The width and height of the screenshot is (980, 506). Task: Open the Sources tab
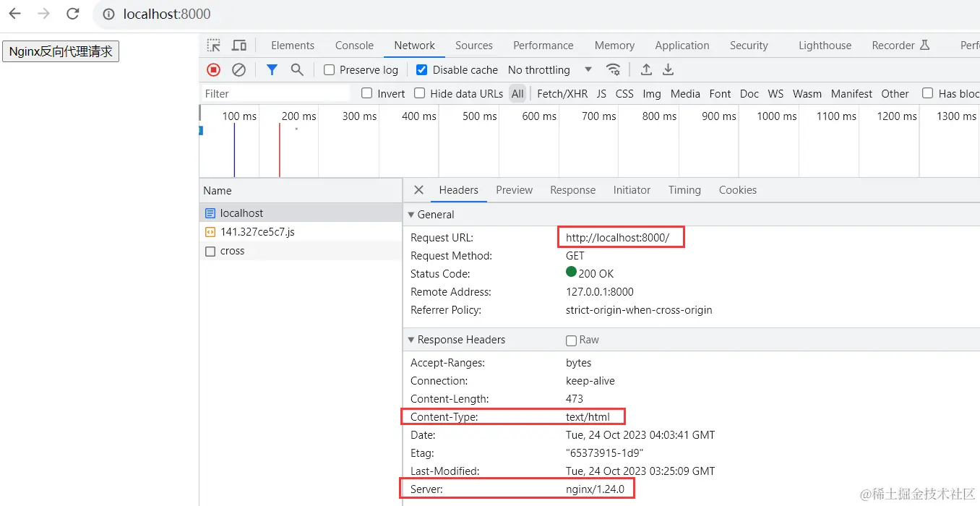click(474, 46)
